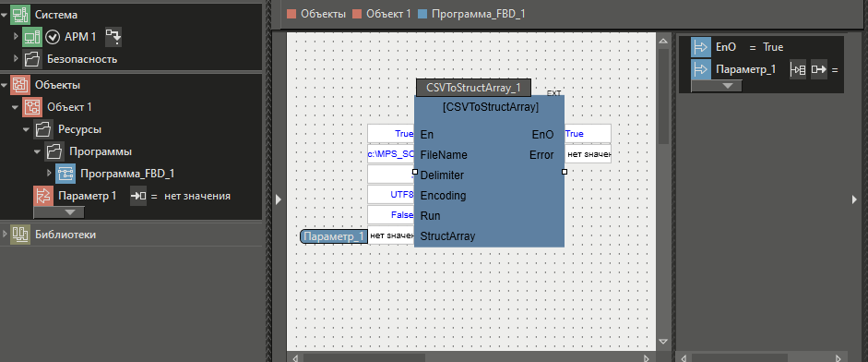Click the canvas vertical scrollbar thumb
Screen dimensions: 868x362
pyautogui.click(x=662, y=95)
